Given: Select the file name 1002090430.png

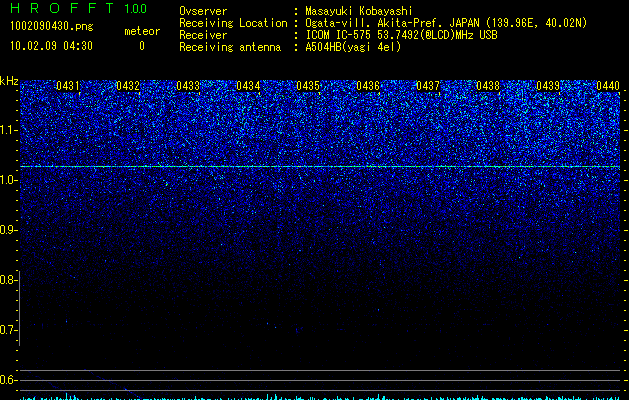Looking at the screenshot, I should point(52,26).
